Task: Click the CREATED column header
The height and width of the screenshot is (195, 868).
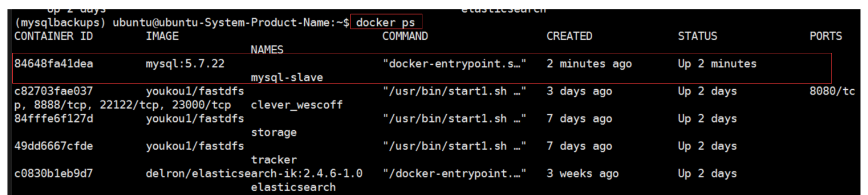Action: [569, 36]
